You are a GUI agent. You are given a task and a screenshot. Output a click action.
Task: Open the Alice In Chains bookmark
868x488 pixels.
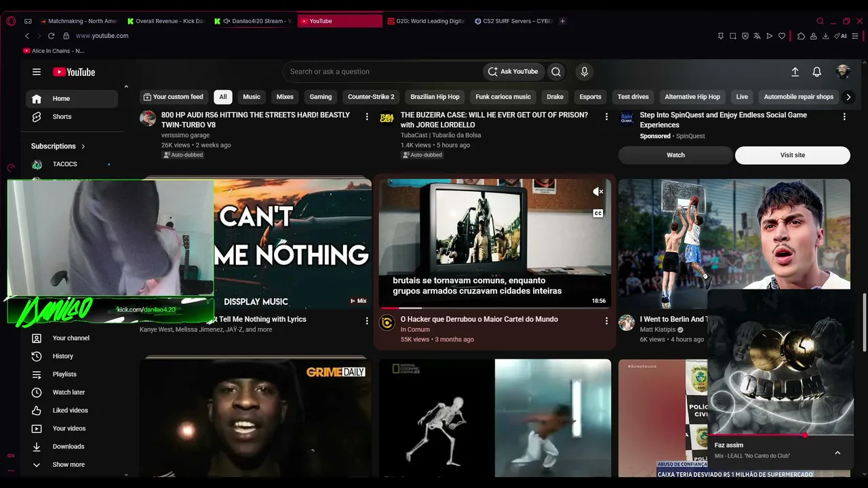(x=54, y=51)
